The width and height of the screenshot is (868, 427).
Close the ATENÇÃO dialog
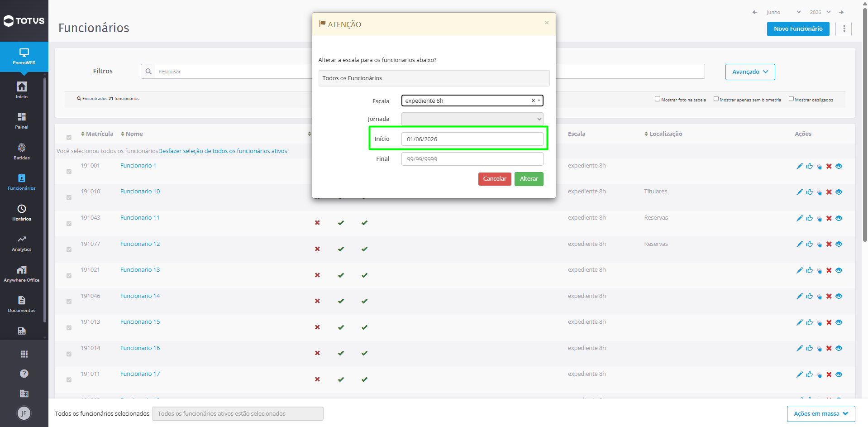[x=547, y=23]
